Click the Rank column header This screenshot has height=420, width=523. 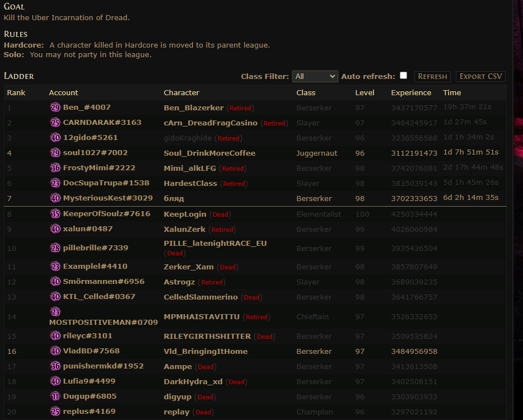click(16, 93)
